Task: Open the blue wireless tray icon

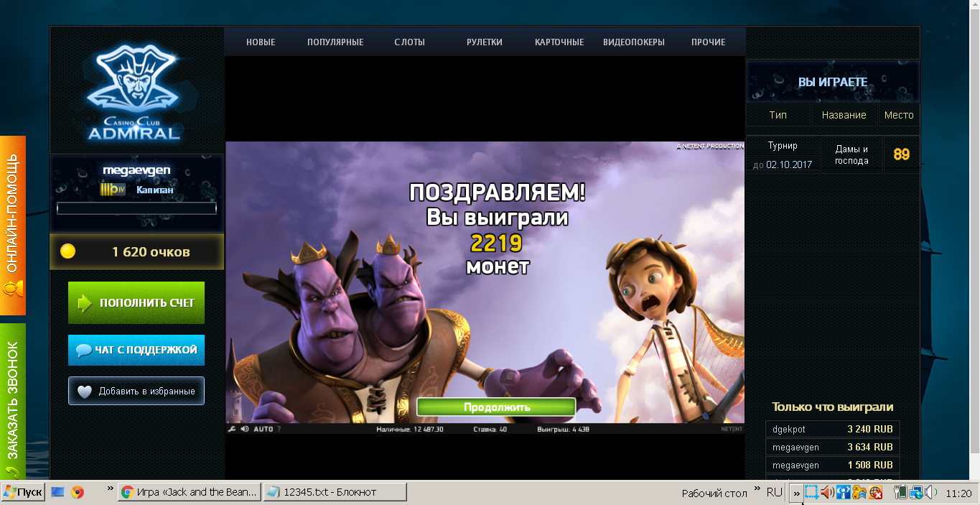Action: point(844,492)
